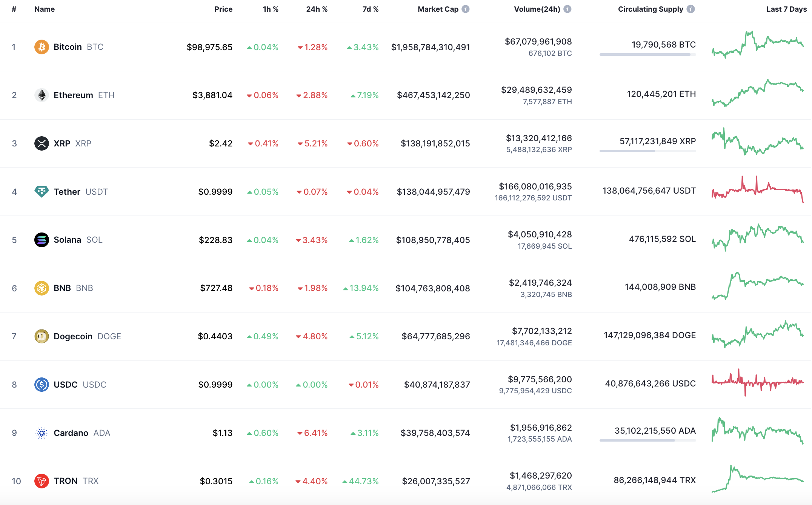Viewport: 812px width, 505px height.
Task: Click the Cardano logo icon
Action: (42, 433)
